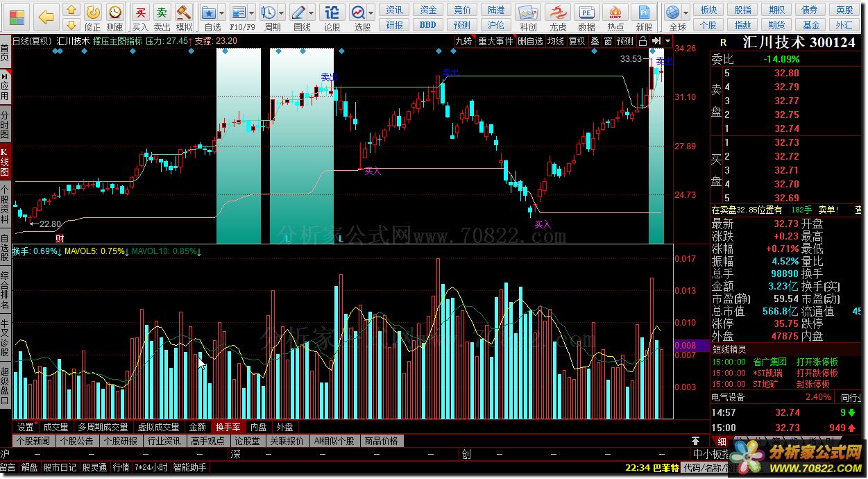Image resolution: width=868 pixels, height=479 pixels.
Task: Open the 修正 correction tool
Action: (x=92, y=17)
